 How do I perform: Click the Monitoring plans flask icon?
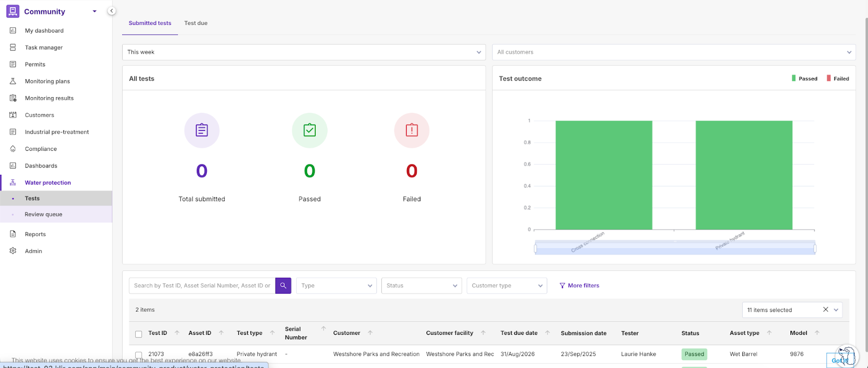pos(13,81)
